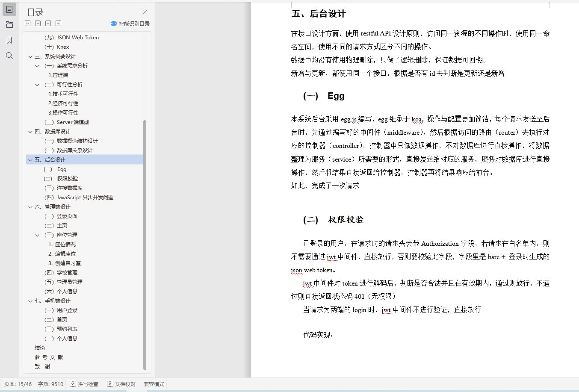Go to 致谢 in outline
The width and height of the screenshot is (579, 392).
(x=42, y=367)
